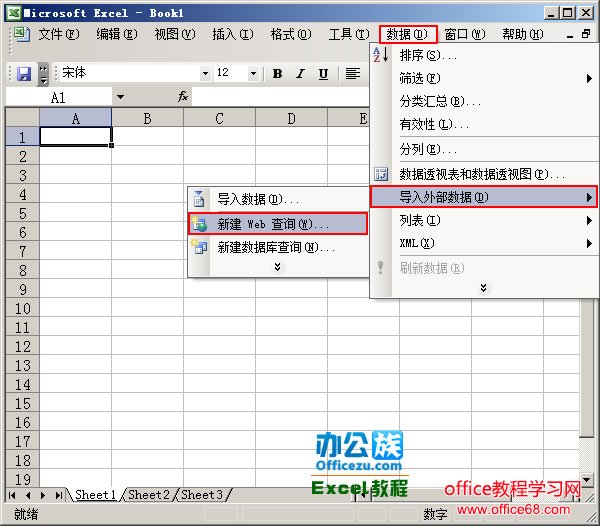600x526 pixels.
Task: Choose 有效性(L)... menu item
Action: click(x=483, y=124)
